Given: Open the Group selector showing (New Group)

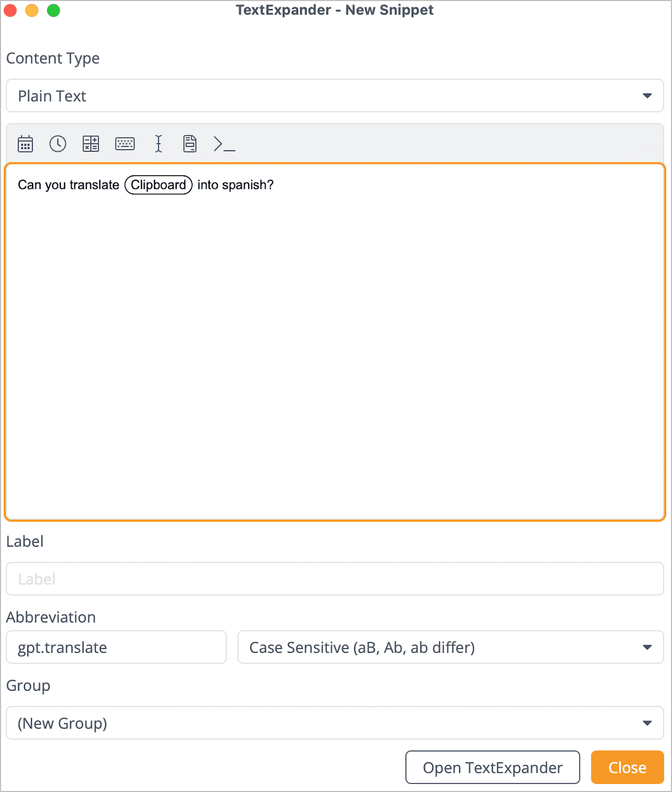Looking at the screenshot, I should (x=647, y=723).
